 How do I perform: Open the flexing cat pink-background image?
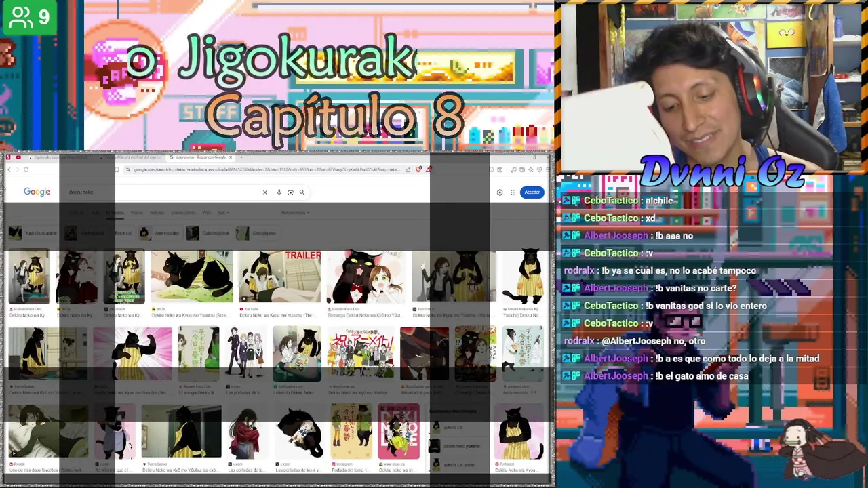click(133, 354)
